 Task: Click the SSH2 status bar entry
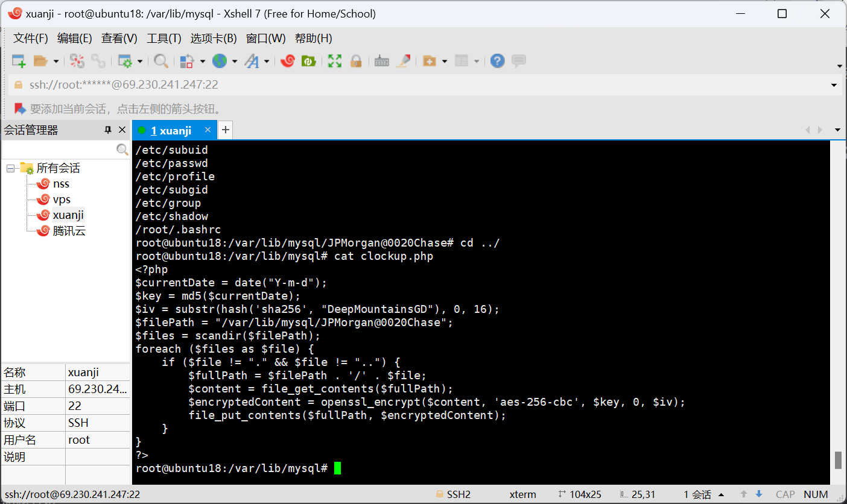point(453,494)
